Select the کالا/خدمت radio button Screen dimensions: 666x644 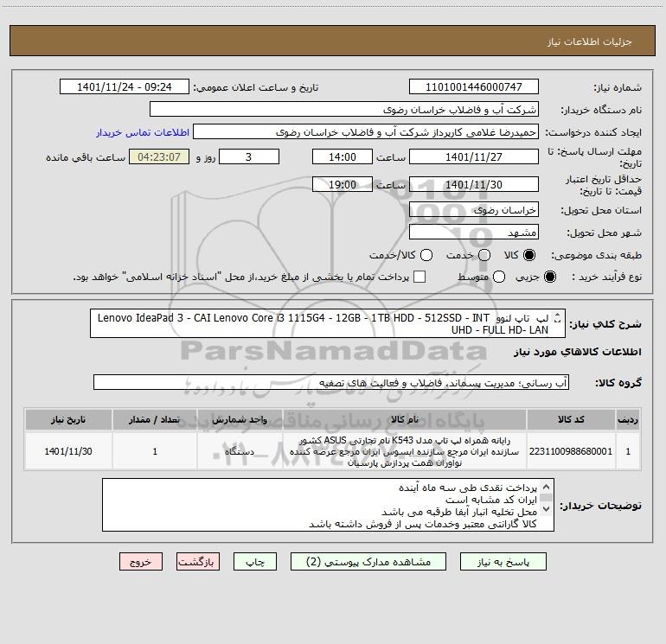click(x=426, y=255)
